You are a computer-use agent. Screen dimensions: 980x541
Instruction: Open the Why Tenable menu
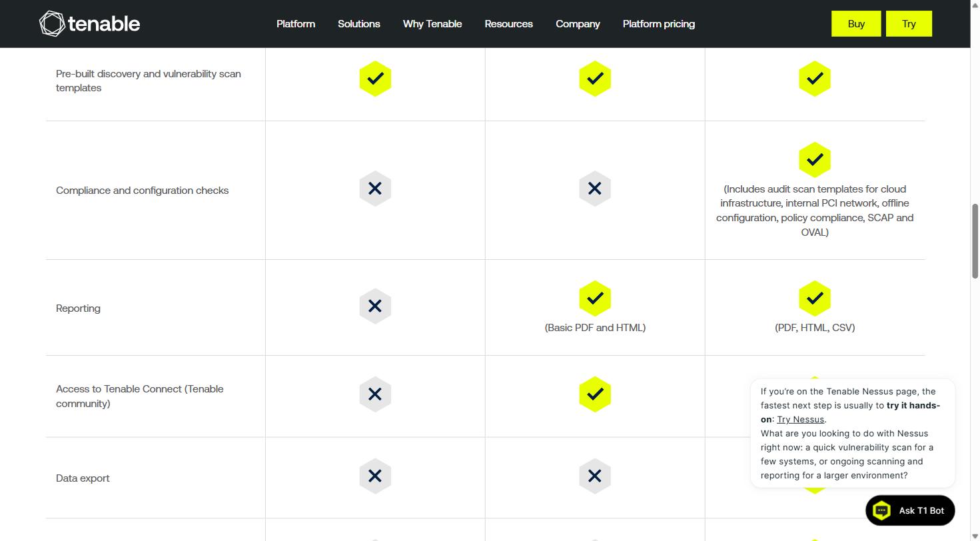coord(432,24)
